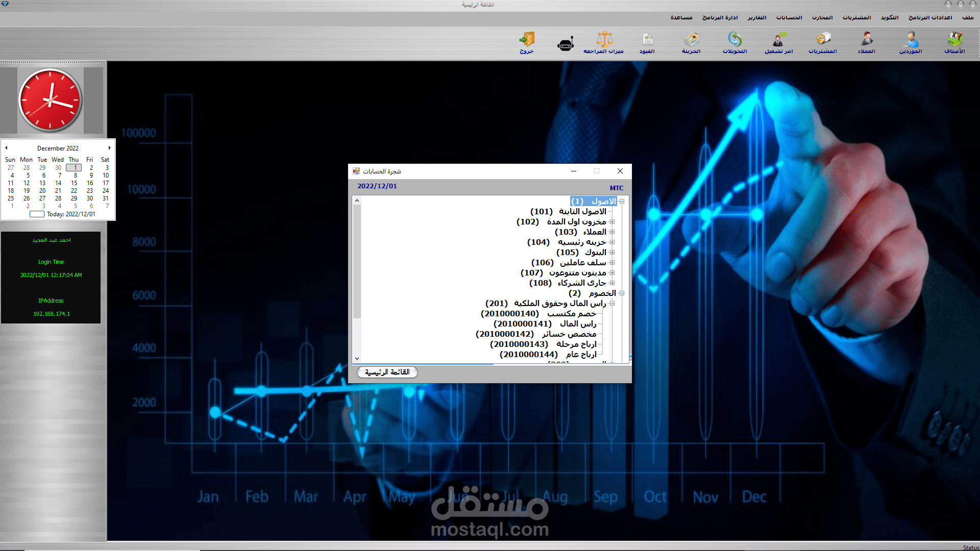Image resolution: width=980 pixels, height=551 pixels.
Task: Click the accounts tree scroll-up arrow
Action: [x=357, y=201]
